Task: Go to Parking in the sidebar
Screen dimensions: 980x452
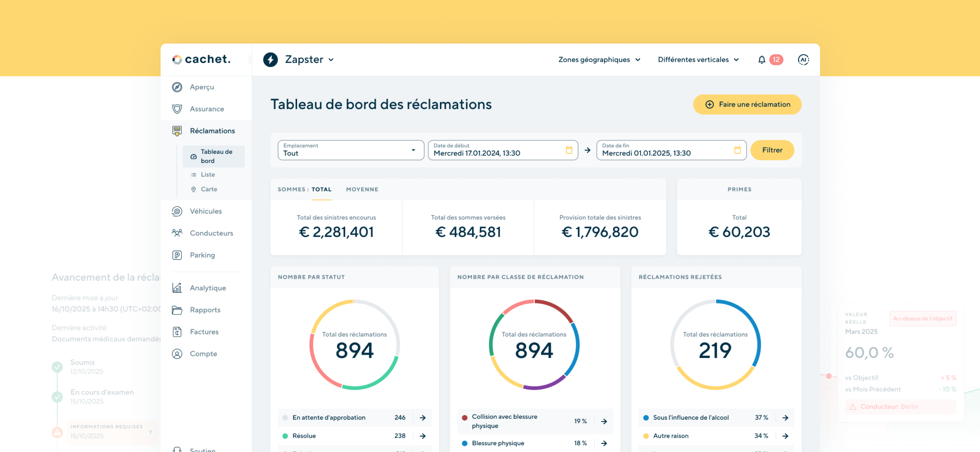Action: pos(202,255)
